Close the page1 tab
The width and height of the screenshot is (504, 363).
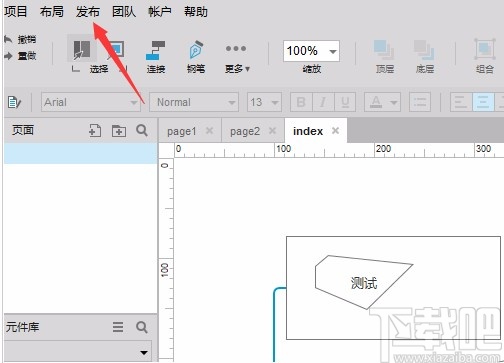point(210,131)
